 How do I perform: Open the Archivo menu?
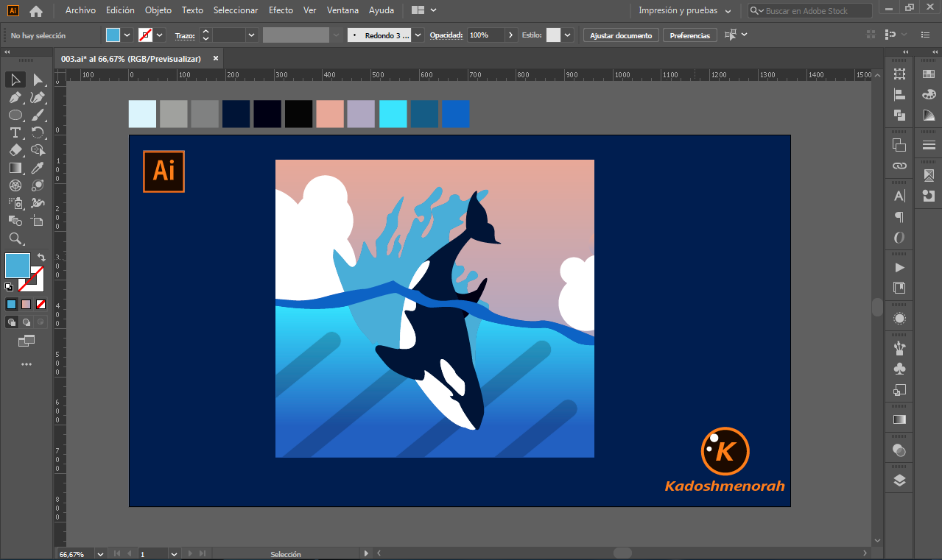click(x=80, y=10)
